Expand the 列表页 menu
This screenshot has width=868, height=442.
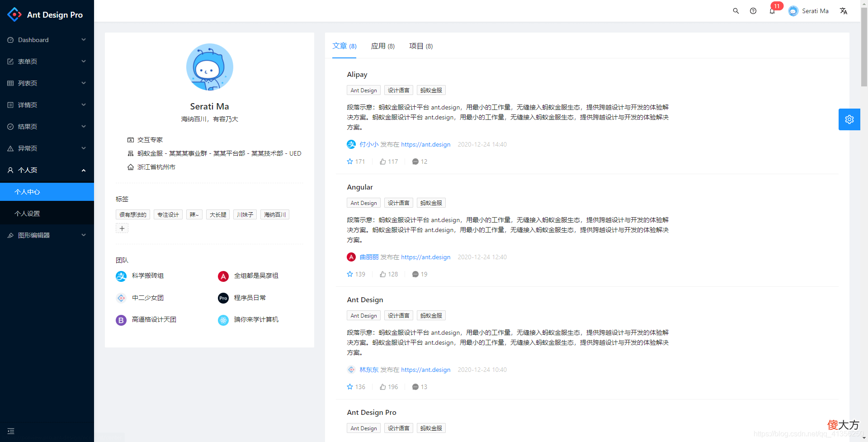point(47,83)
